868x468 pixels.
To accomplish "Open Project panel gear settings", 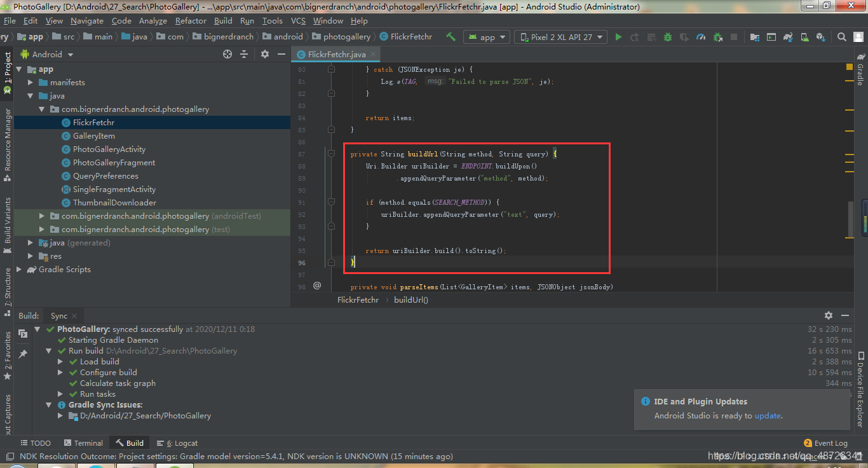I will [265, 54].
